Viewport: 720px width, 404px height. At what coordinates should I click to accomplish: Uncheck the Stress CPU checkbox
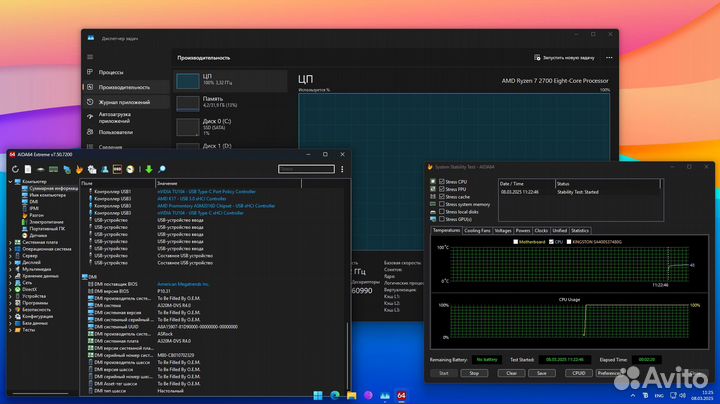point(442,182)
